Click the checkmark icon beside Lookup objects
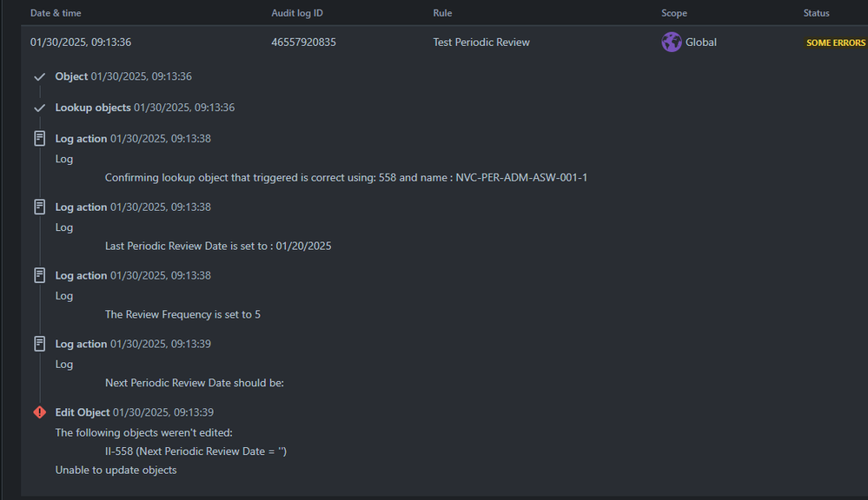This screenshot has width=868, height=500. pos(39,108)
